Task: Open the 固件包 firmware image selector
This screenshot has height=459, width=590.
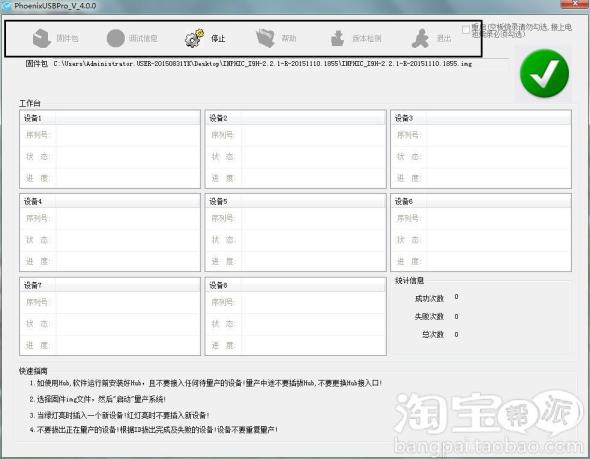Action: coord(55,38)
